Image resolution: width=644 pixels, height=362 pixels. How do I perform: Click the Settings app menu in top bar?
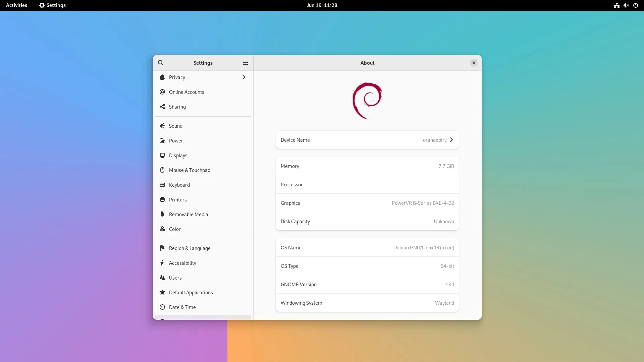tap(52, 5)
